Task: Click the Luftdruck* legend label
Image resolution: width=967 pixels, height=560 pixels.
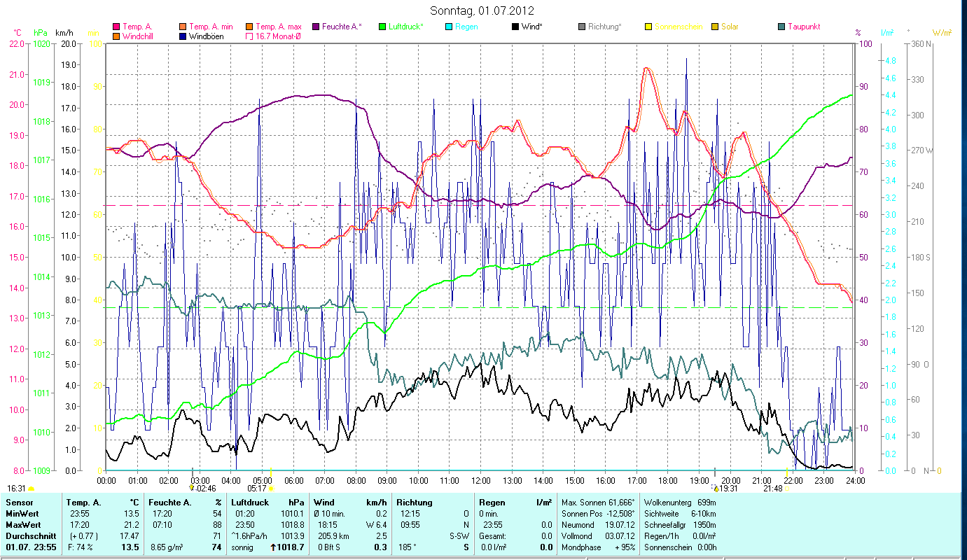Action: (x=407, y=27)
